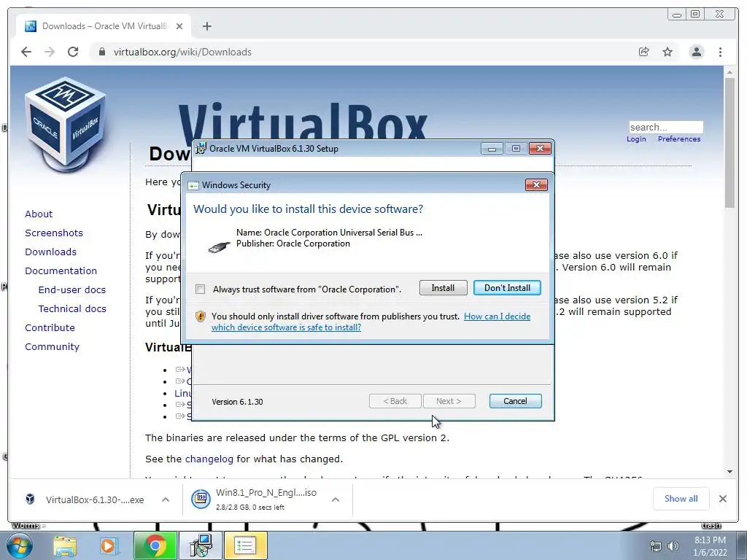Open the Contribute sidebar link
747x560 pixels.
[50, 327]
